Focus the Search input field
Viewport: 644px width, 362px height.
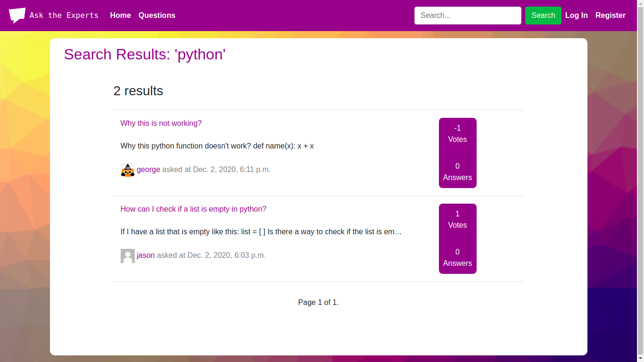click(x=468, y=16)
